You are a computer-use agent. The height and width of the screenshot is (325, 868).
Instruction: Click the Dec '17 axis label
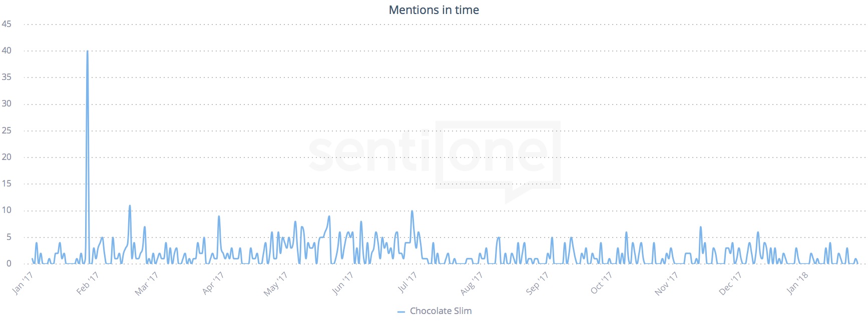coord(730,283)
